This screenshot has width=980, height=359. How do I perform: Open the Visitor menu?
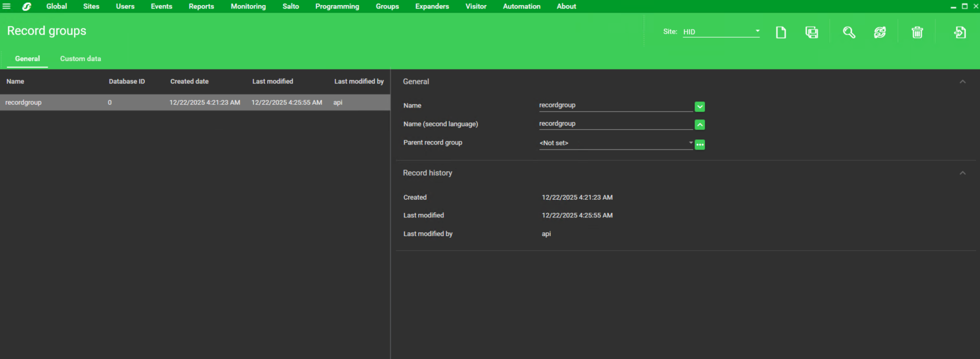[476, 6]
